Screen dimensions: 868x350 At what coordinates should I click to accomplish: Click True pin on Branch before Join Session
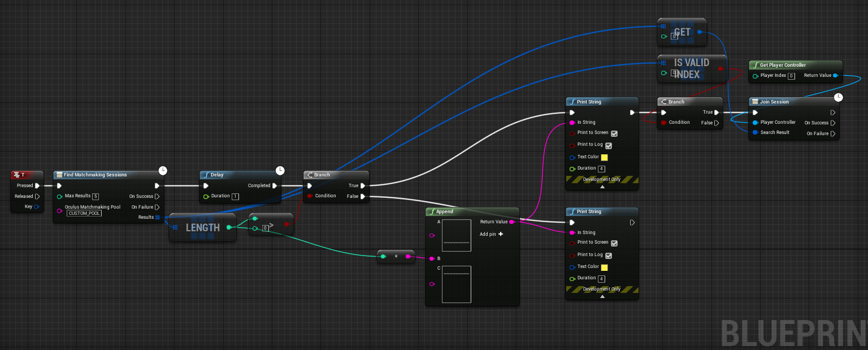coord(717,112)
